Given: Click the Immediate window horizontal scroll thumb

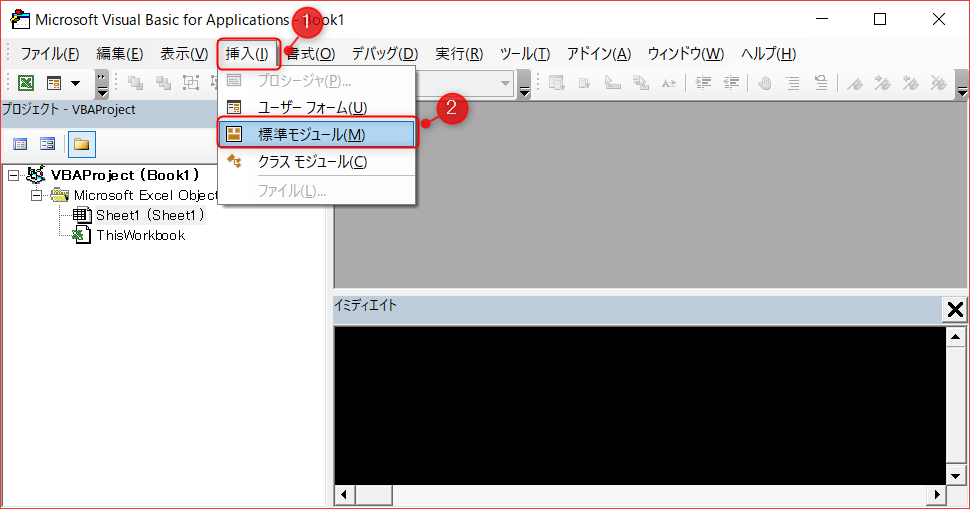Looking at the screenshot, I should pos(373,495).
